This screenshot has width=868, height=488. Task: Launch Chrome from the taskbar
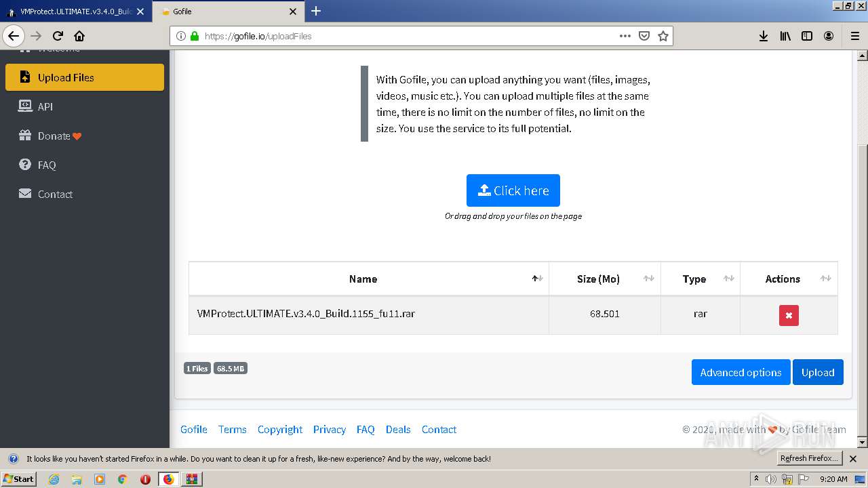(x=122, y=479)
